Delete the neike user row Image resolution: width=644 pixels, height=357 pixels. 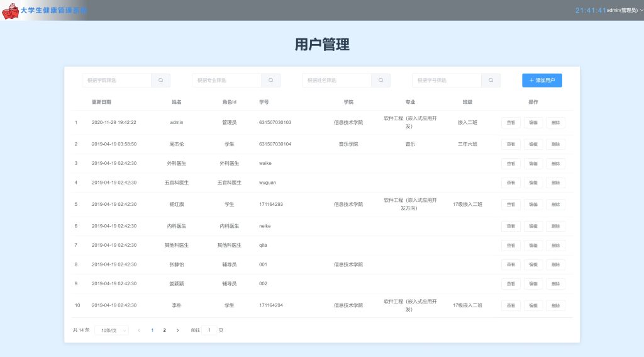556,226
